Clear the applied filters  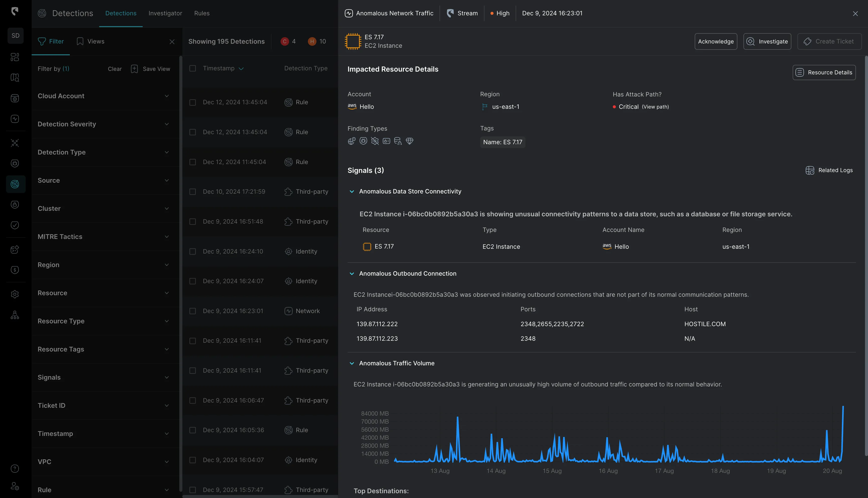pos(115,69)
